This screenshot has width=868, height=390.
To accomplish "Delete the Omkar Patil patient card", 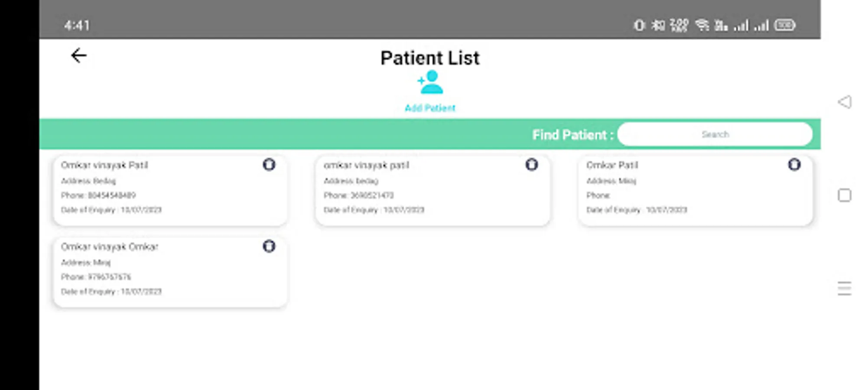I will point(794,165).
